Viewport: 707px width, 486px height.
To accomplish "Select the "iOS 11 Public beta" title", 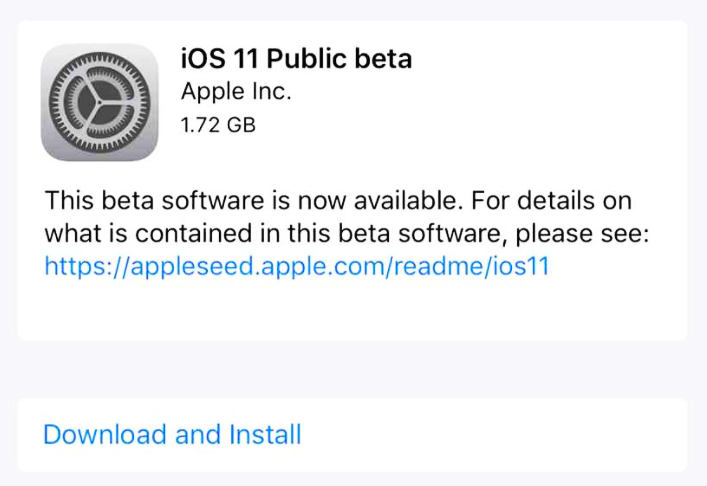I will pyautogui.click(x=296, y=58).
